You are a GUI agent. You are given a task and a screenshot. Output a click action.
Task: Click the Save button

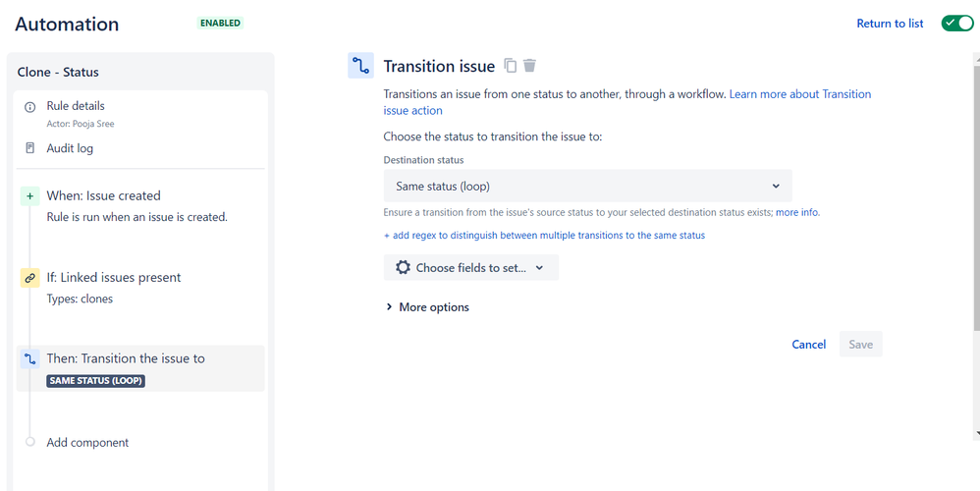860,345
